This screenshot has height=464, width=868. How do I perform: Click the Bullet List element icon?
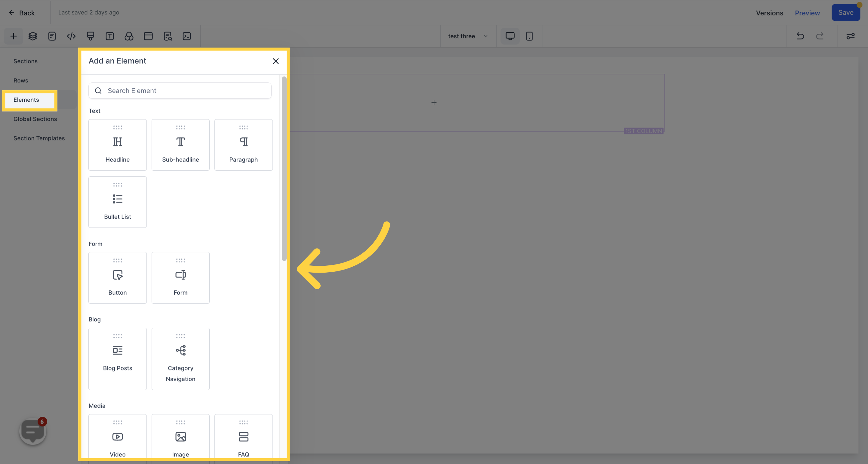pos(117,199)
